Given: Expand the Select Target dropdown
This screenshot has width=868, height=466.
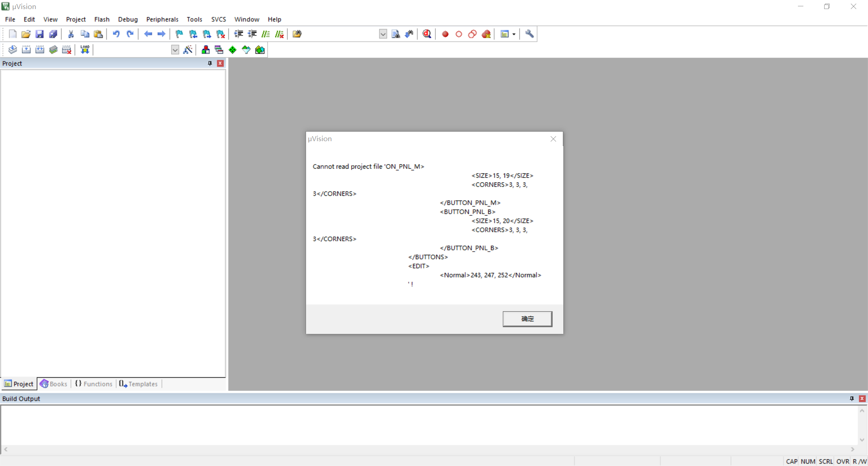Looking at the screenshot, I should (175, 50).
